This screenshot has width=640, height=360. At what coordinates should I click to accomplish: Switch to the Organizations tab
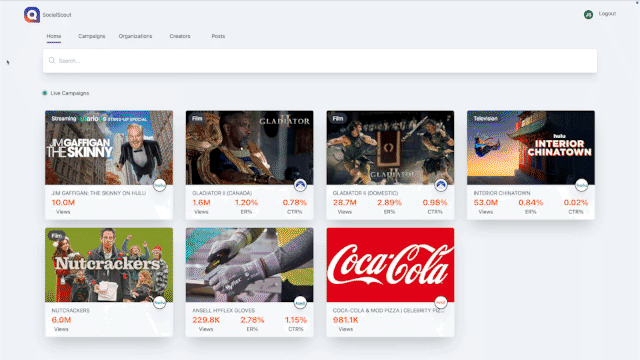tap(136, 36)
